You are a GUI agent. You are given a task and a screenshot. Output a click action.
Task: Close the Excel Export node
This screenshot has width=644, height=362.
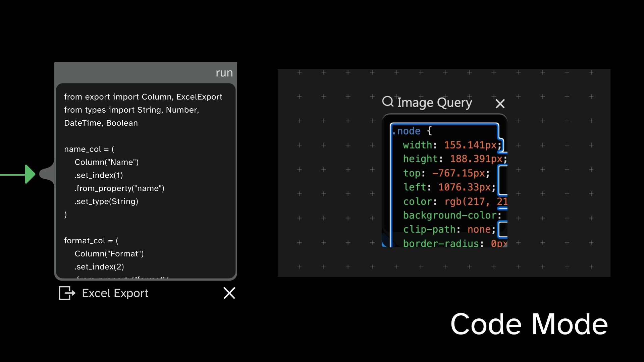point(229,293)
